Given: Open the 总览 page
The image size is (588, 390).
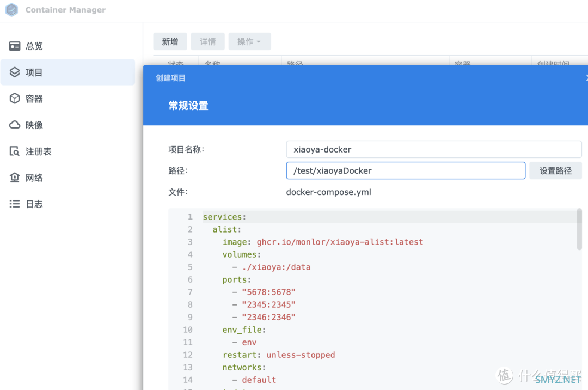Looking at the screenshot, I should click(68, 46).
